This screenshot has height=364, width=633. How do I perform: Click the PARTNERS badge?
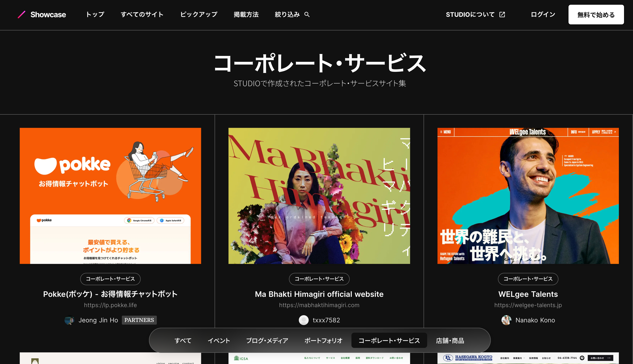[139, 320]
